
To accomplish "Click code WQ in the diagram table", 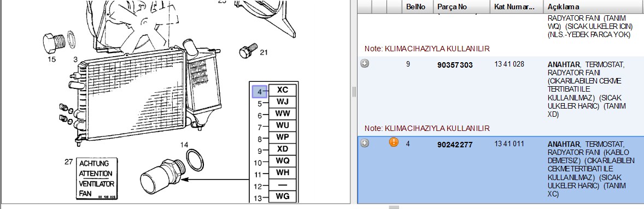I will point(283,160).
